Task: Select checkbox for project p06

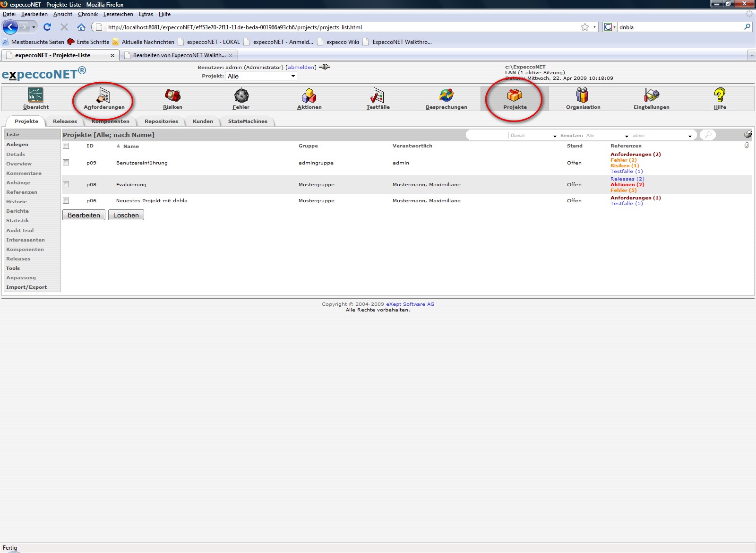Action: point(66,200)
